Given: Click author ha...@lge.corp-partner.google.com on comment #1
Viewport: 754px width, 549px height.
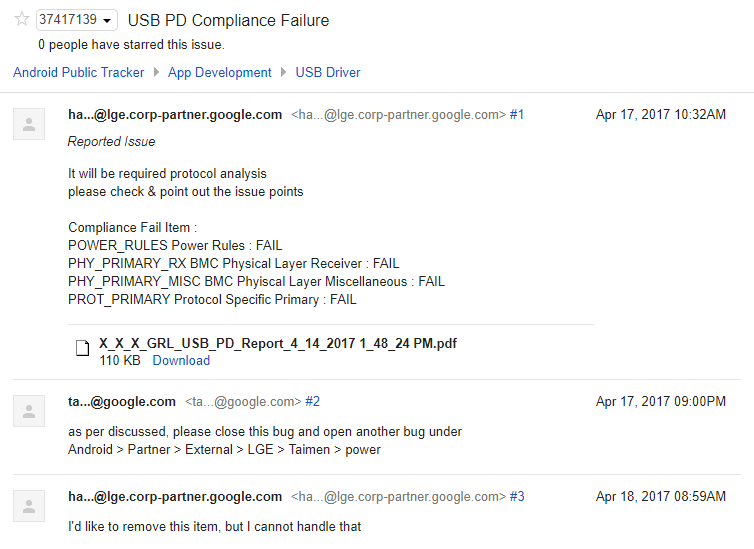Looking at the screenshot, I should (175, 115).
